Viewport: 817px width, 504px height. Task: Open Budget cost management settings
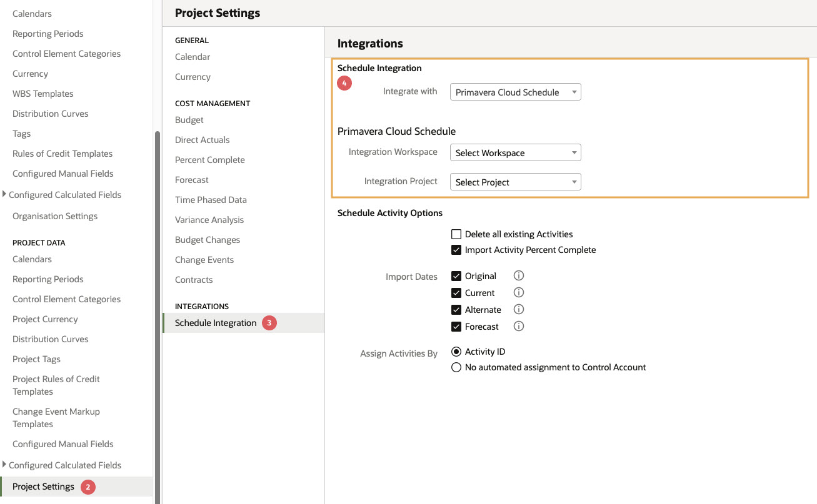(x=189, y=120)
